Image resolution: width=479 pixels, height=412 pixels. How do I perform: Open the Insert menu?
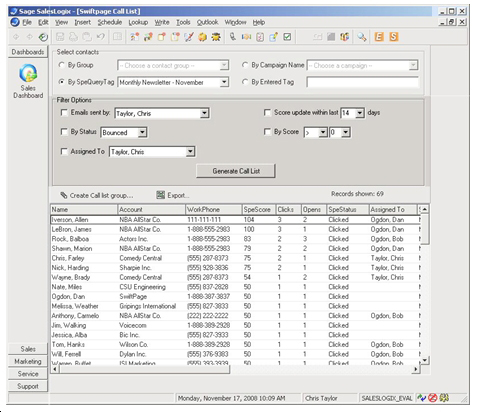83,22
